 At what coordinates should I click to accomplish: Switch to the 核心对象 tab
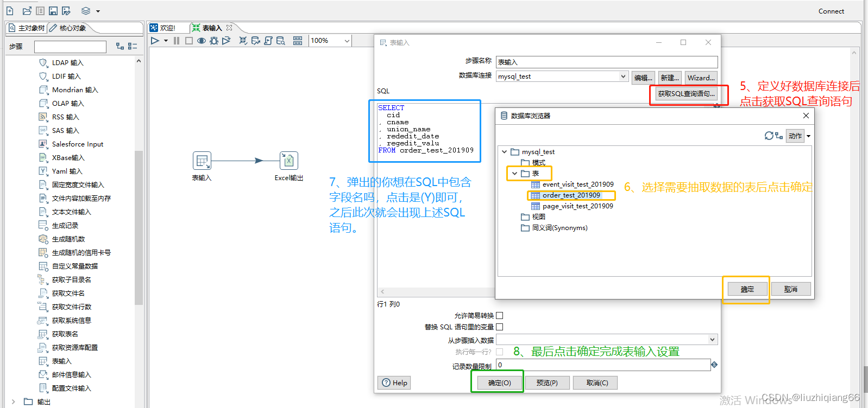pyautogui.click(x=68, y=28)
